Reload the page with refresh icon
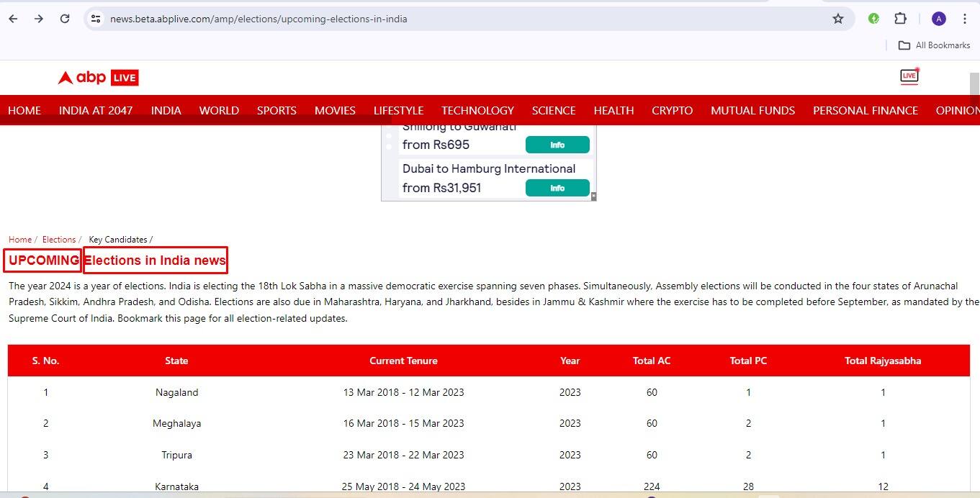This screenshot has height=498, width=980. 65,19
